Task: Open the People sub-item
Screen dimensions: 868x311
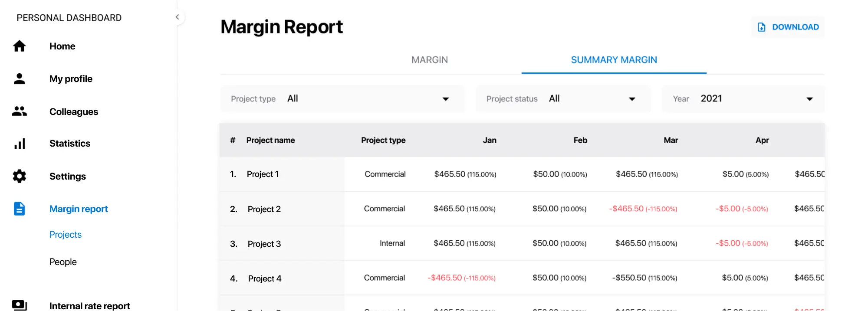Action: [63, 262]
